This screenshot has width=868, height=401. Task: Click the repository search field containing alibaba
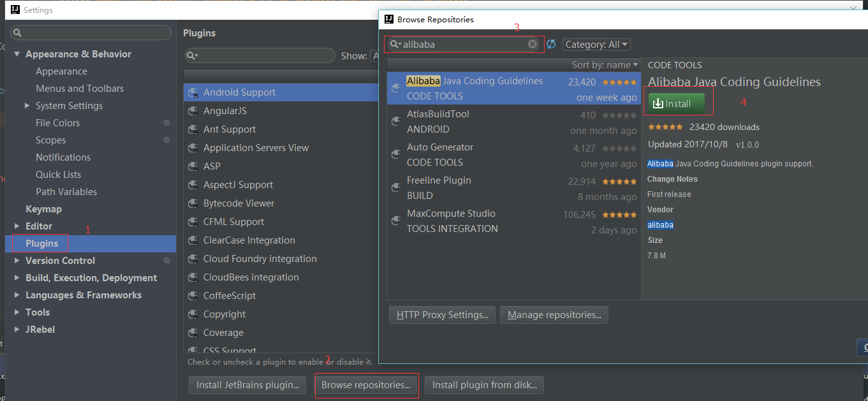pos(464,45)
